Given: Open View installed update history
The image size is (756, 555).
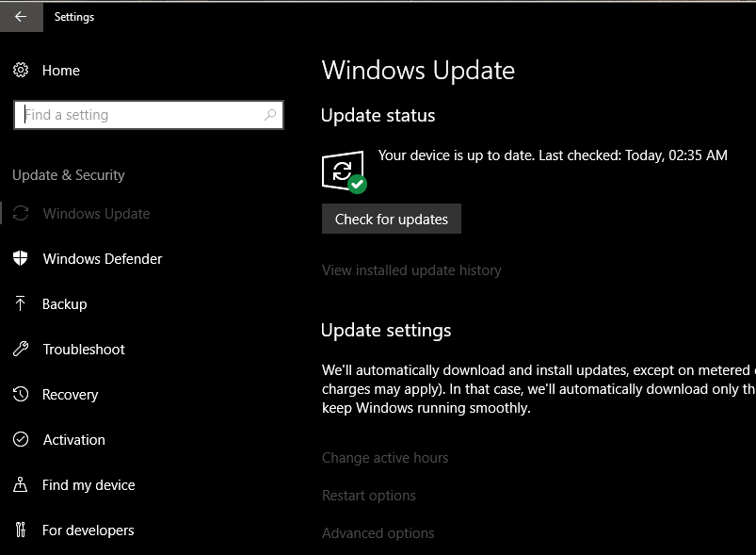Looking at the screenshot, I should [x=411, y=269].
